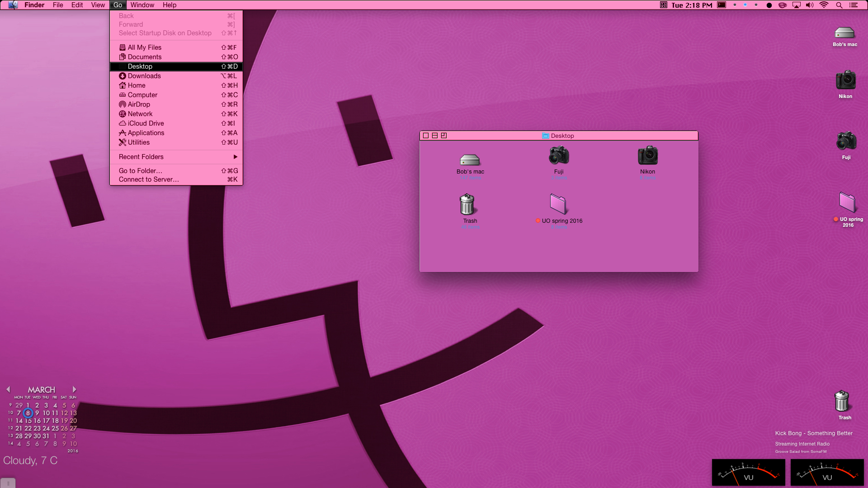The height and width of the screenshot is (488, 868).
Task: Click the third corner-square button in Desktop title bar
Action: pyautogui.click(x=444, y=136)
